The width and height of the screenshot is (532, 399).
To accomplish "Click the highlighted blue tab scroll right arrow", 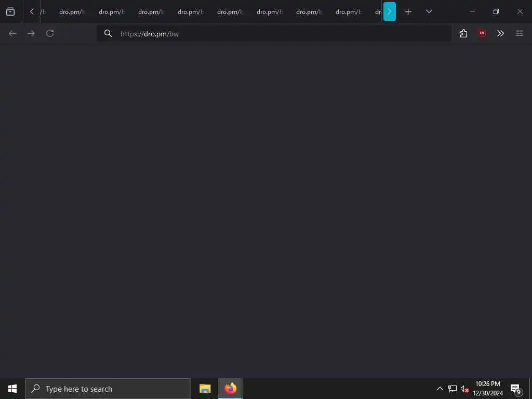I will (390, 11).
